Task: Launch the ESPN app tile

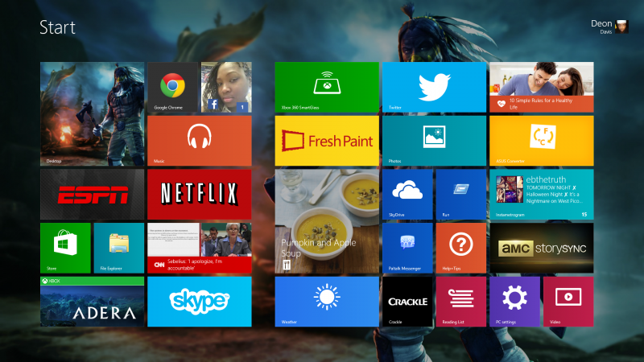Action: click(92, 194)
